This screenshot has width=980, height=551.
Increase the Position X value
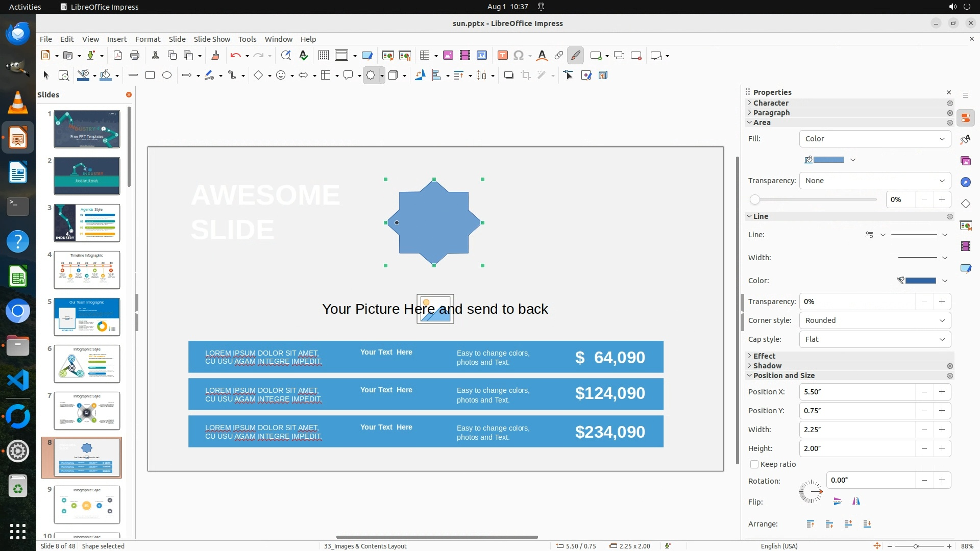942,392
